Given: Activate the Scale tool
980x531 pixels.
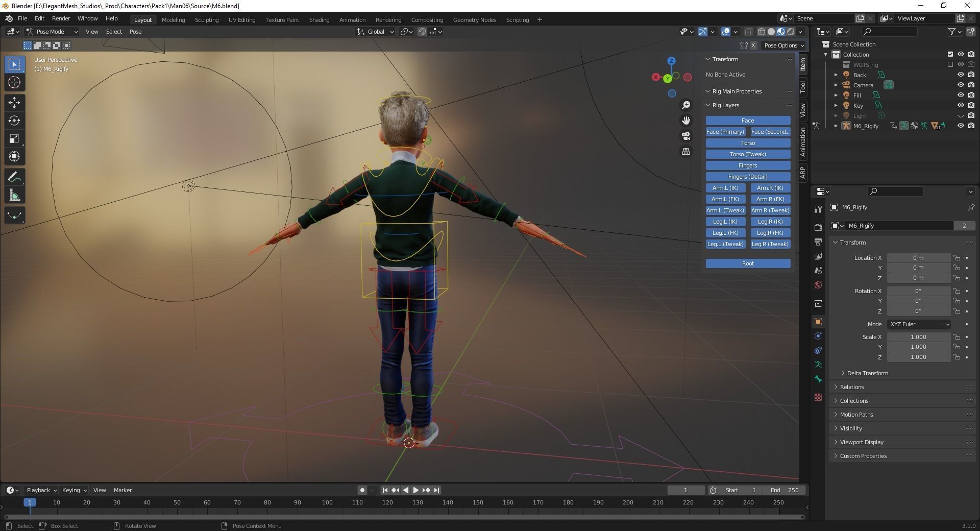Looking at the screenshot, I should point(14,138).
